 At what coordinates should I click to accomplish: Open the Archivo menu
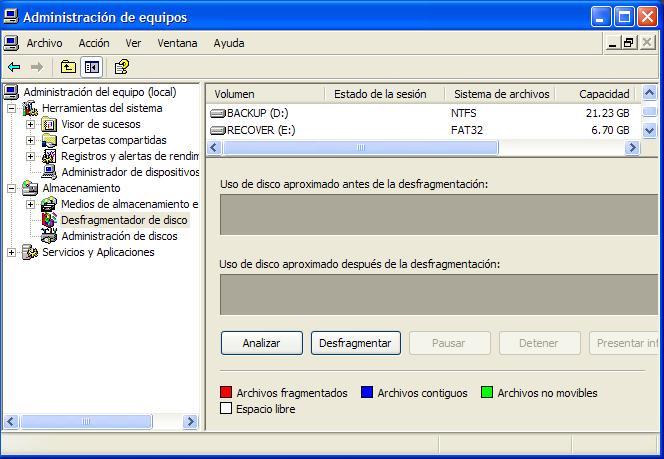pos(44,43)
